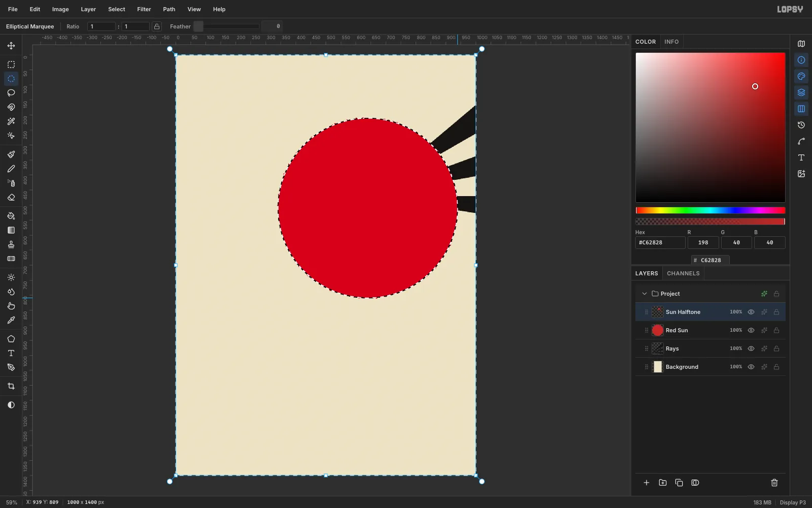Select the Eyedropper tool
812x508 pixels.
click(11, 320)
